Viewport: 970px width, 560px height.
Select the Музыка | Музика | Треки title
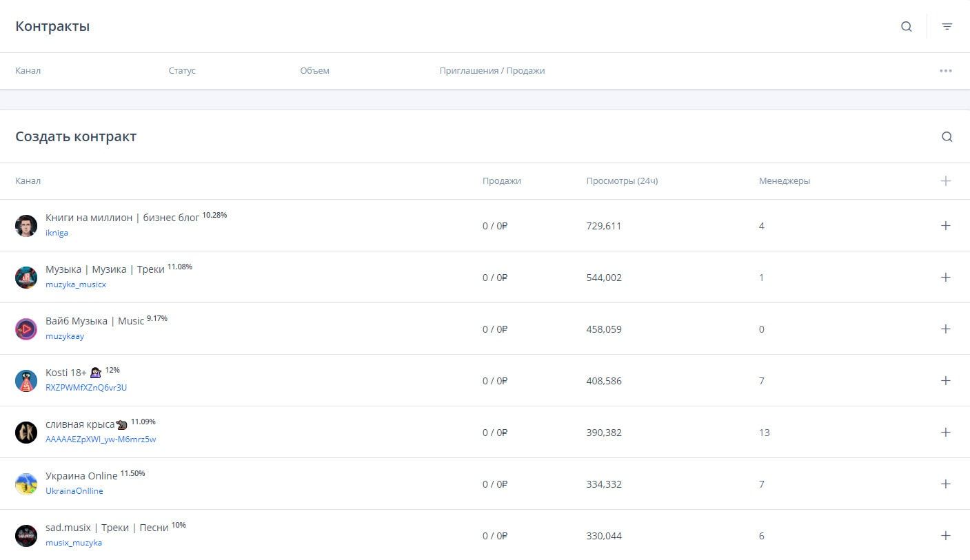click(105, 269)
